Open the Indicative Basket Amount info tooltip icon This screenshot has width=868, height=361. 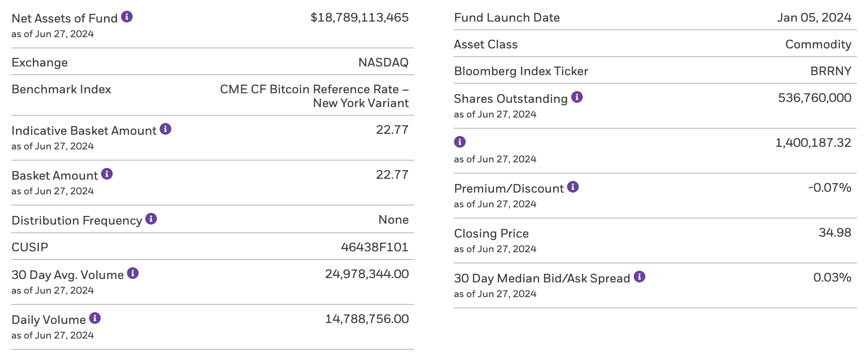tap(165, 129)
